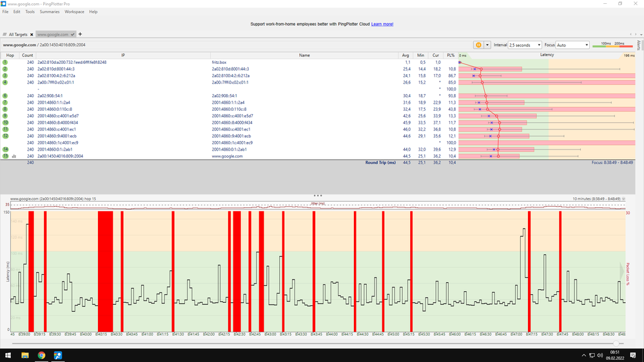The width and height of the screenshot is (644, 362).
Task: Add a new target tab with plus
Action: (80, 34)
